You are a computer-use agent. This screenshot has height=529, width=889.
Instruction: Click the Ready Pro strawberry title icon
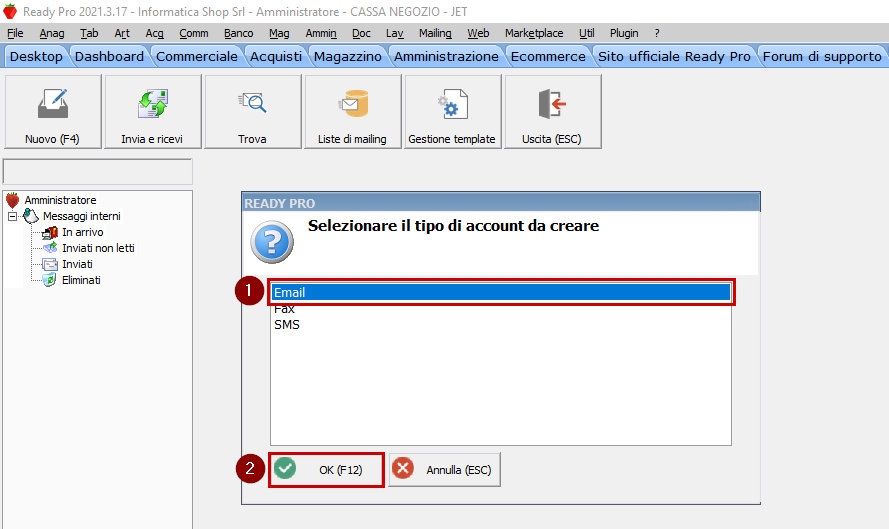coord(10,11)
